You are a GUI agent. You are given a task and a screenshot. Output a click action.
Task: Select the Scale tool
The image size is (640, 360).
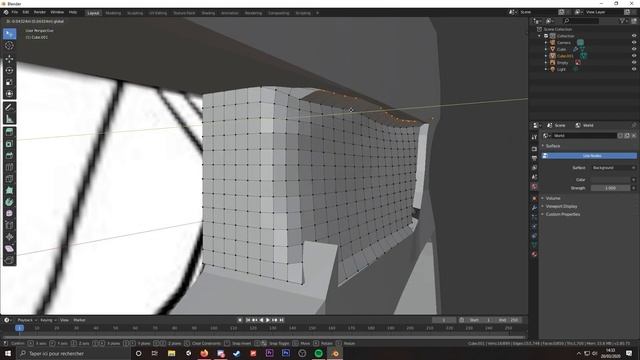click(9, 82)
